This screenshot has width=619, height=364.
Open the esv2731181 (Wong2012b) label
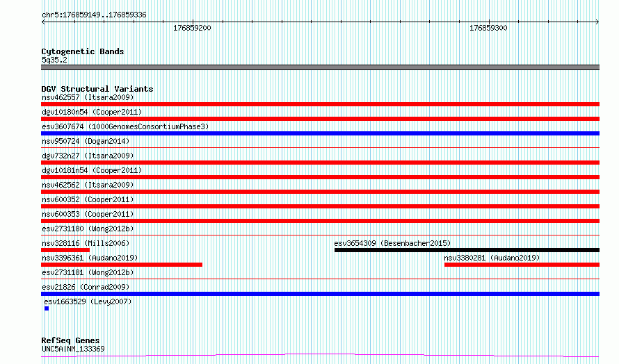[88, 272]
